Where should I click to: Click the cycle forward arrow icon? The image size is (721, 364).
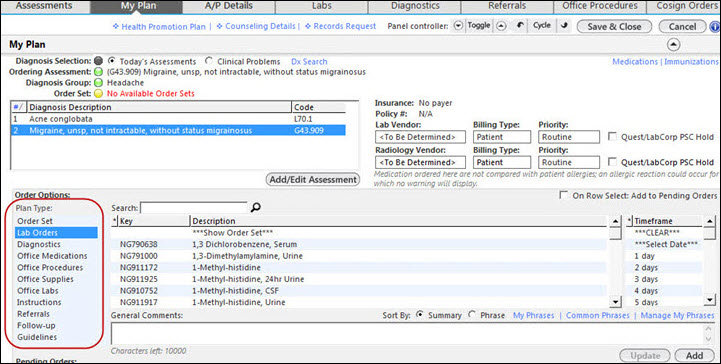(x=564, y=26)
